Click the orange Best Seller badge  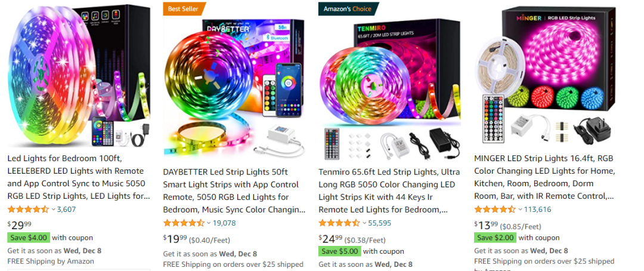coord(183,8)
